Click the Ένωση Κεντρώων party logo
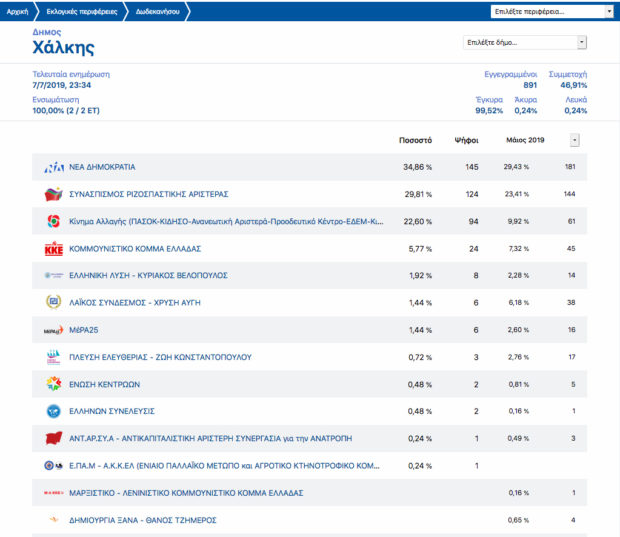The image size is (620, 537). click(53, 384)
